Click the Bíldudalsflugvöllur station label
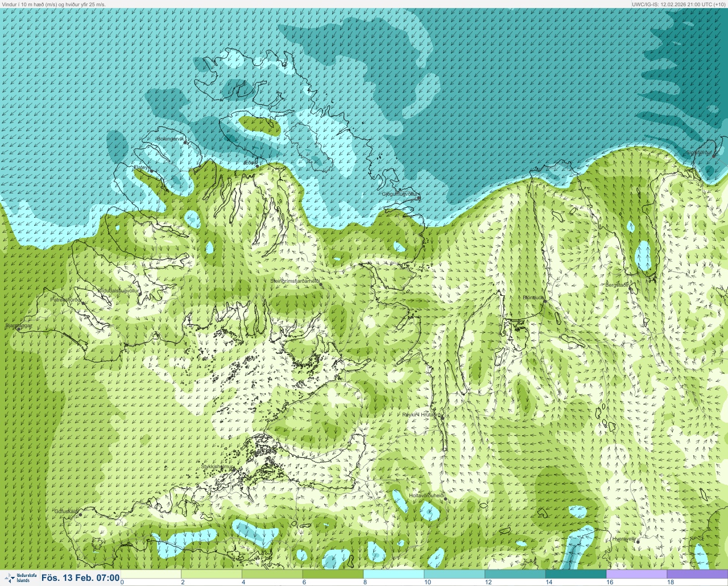 click(118, 290)
